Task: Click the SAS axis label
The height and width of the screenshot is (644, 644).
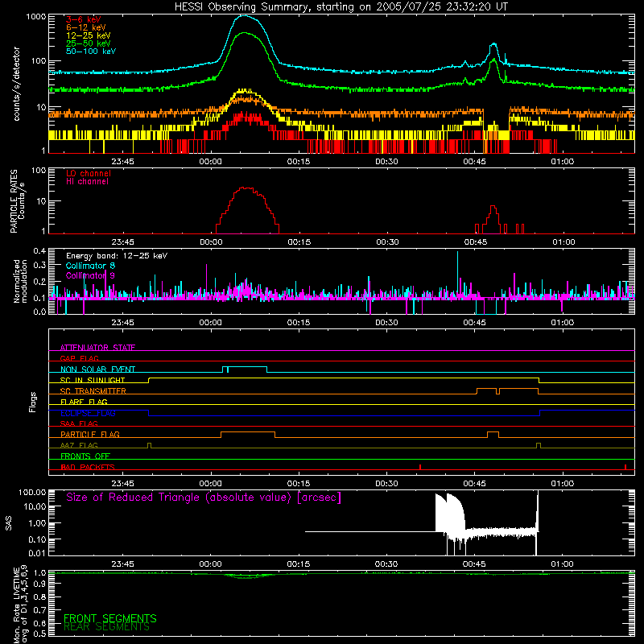Action: 8,523
